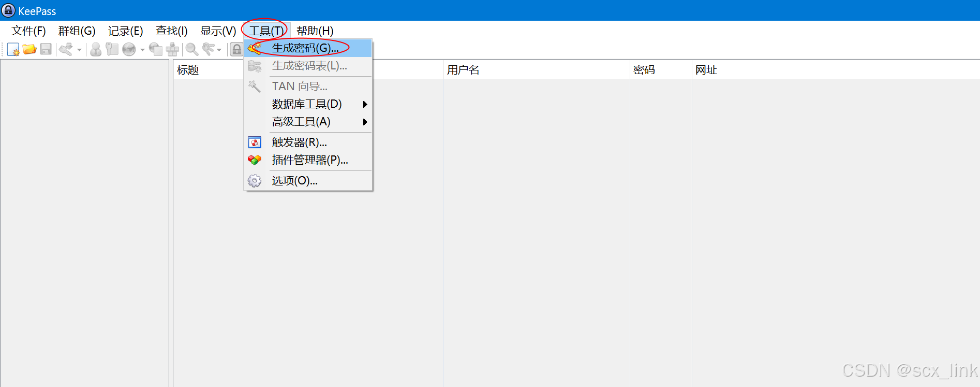The width and height of the screenshot is (980, 387).
Task: Expand the Show Entries dropdown arrow
Action: point(219,50)
